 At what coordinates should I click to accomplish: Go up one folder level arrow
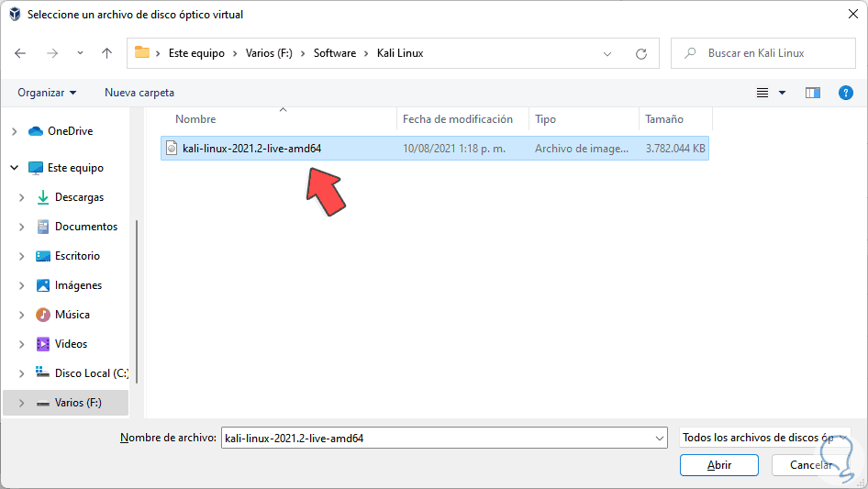click(106, 53)
